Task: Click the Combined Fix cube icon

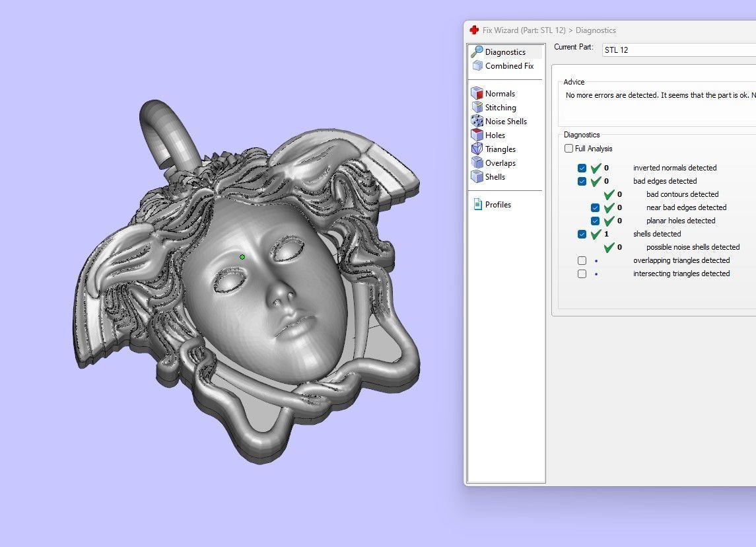Action: click(477, 65)
